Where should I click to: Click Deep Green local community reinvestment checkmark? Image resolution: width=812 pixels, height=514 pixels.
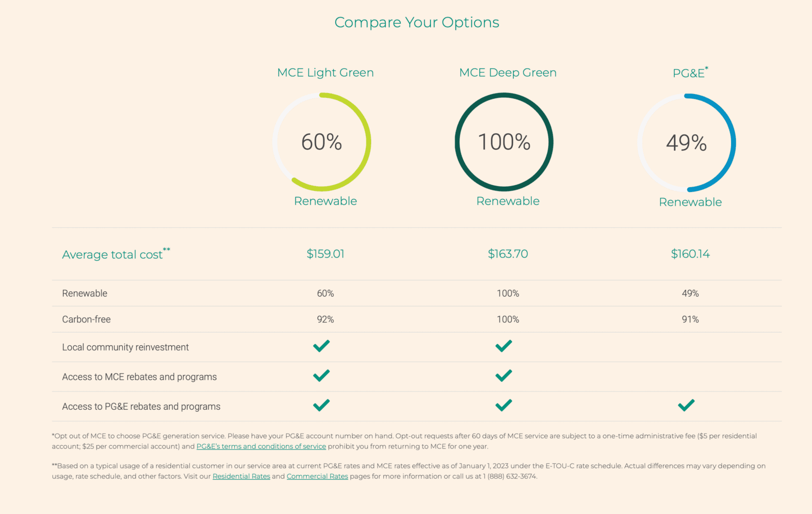(x=504, y=346)
